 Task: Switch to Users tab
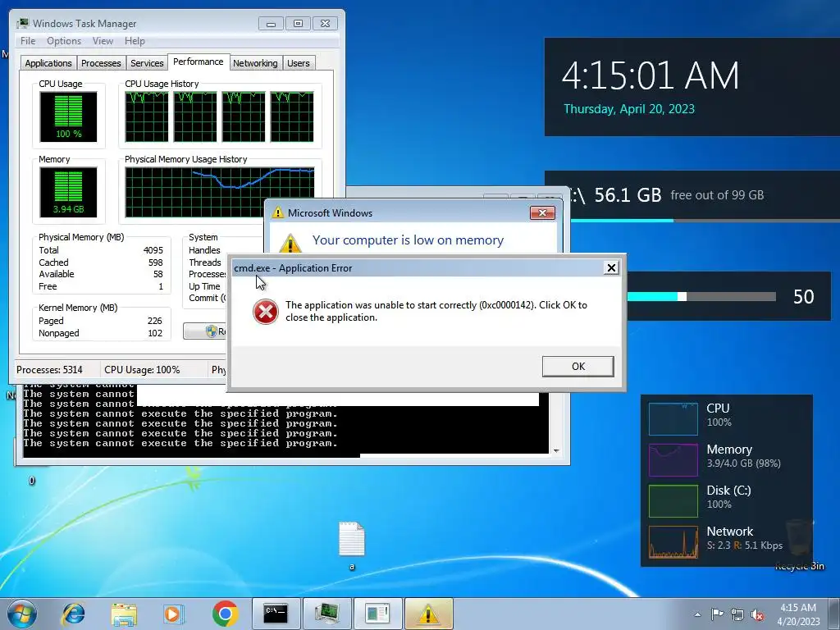[299, 63]
